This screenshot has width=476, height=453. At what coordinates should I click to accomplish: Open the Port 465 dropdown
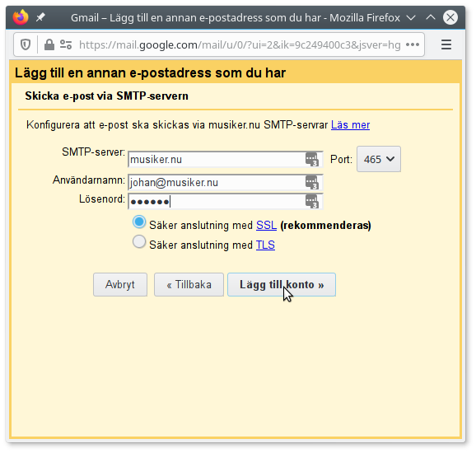click(x=379, y=159)
